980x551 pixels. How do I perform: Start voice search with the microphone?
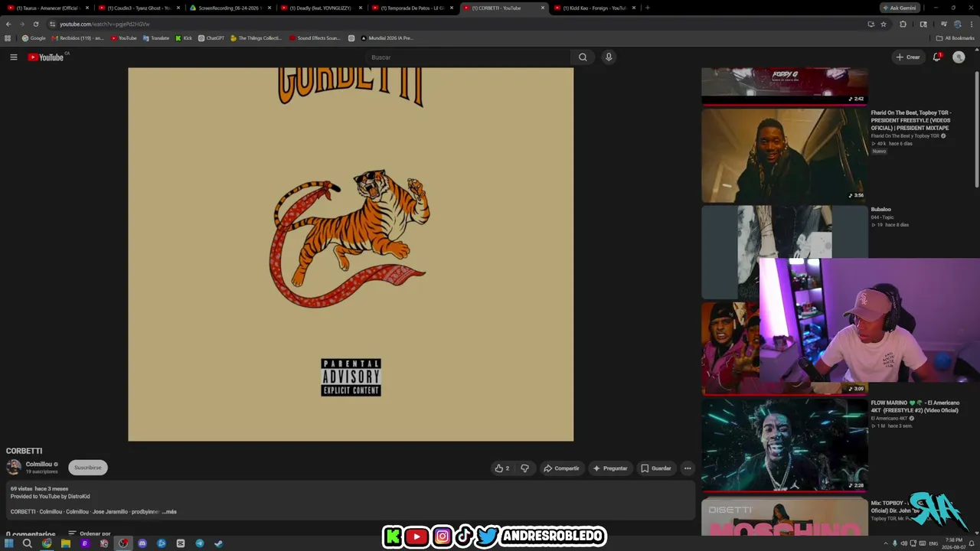609,57
